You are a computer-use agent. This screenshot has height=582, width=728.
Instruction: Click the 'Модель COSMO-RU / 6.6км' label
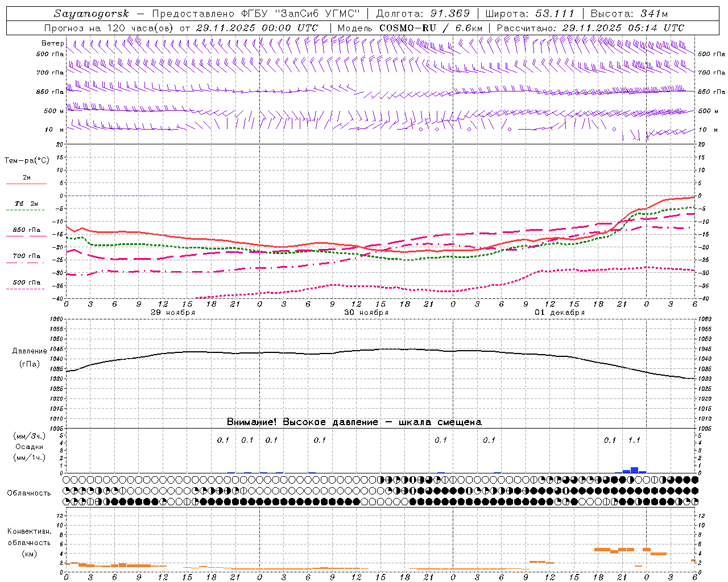click(x=409, y=28)
